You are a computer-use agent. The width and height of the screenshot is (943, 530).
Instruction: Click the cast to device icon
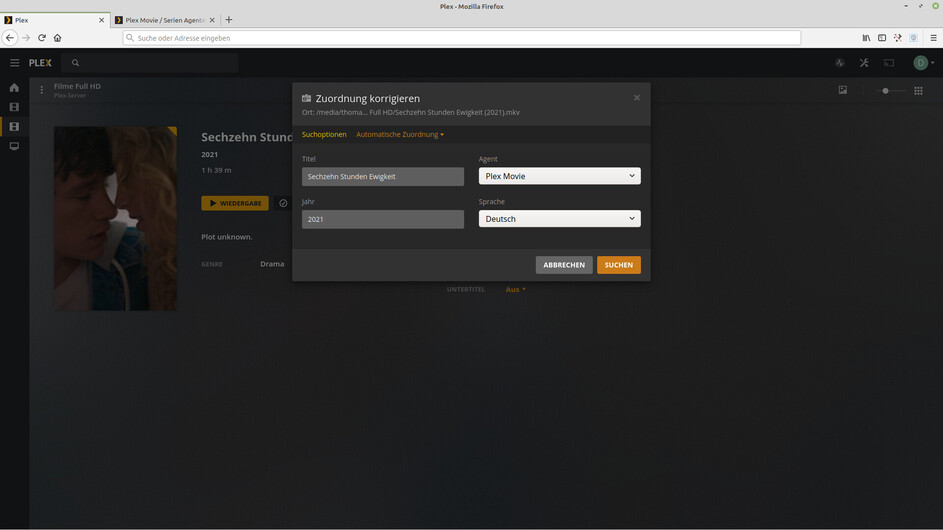click(x=889, y=63)
